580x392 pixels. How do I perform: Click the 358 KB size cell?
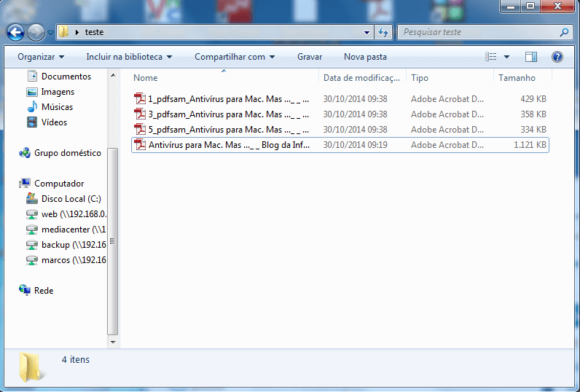tap(533, 114)
